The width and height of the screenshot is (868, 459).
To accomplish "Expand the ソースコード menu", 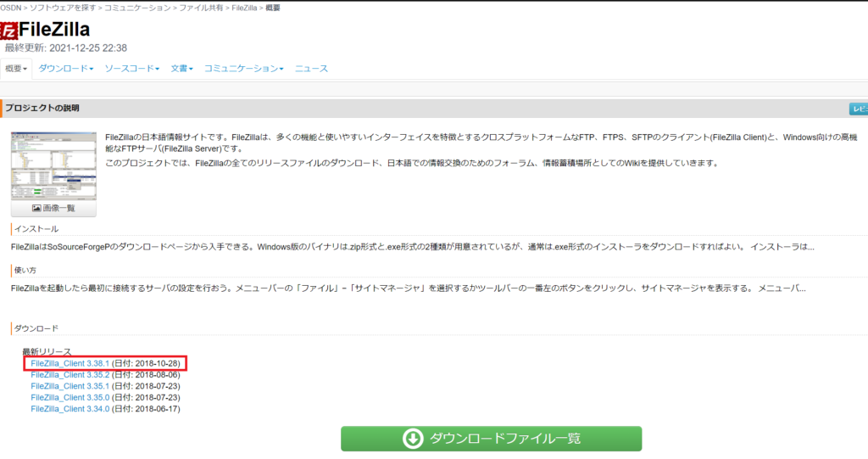I will (131, 69).
